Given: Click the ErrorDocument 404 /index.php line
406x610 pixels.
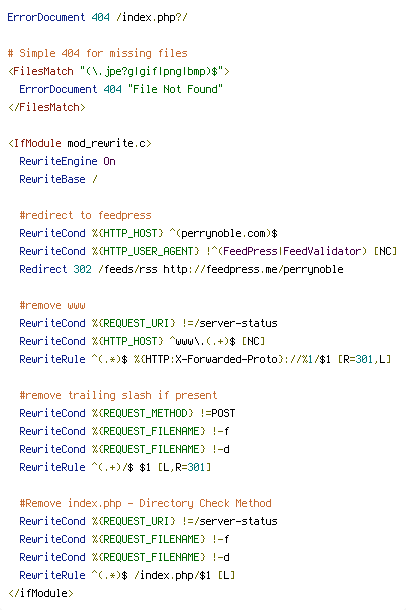Looking at the screenshot, I should tap(97, 18).
